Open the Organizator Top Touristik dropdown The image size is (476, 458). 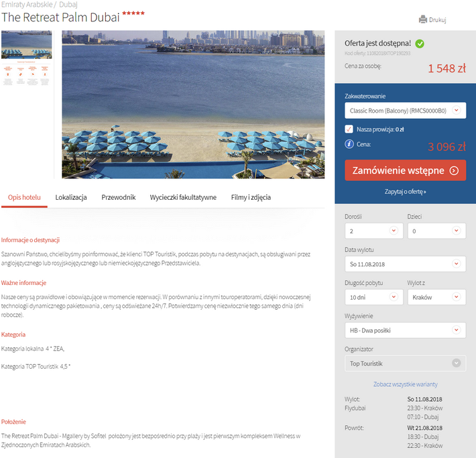tap(405, 363)
